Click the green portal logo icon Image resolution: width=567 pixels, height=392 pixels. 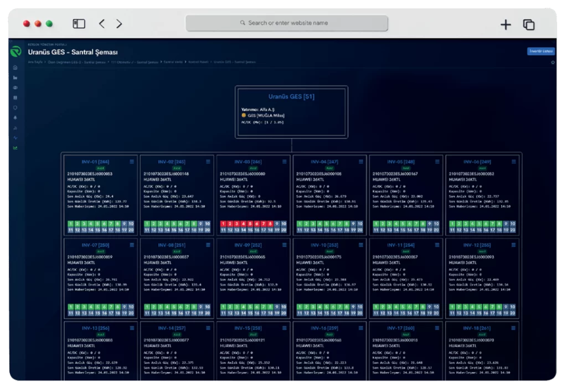coord(16,51)
